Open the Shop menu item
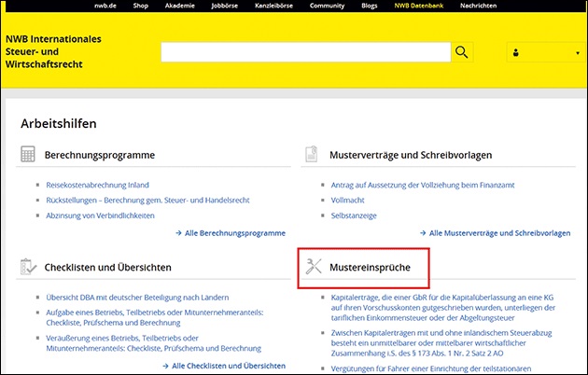The image size is (588, 375). pyautogui.click(x=141, y=6)
